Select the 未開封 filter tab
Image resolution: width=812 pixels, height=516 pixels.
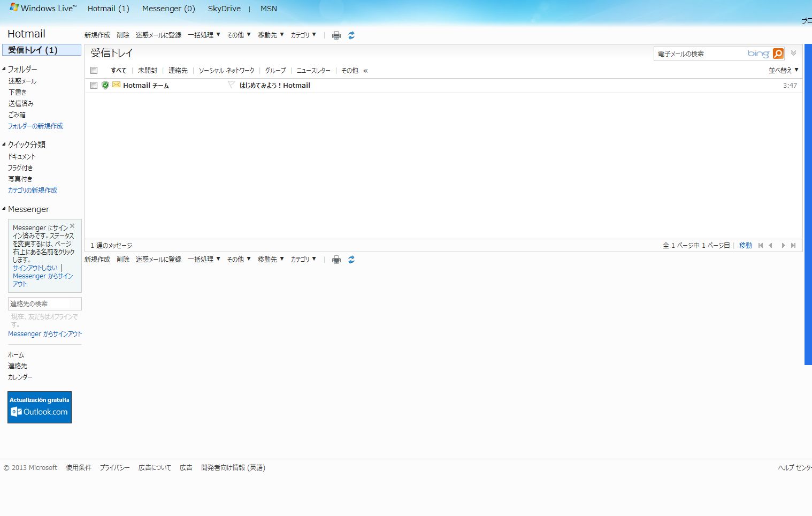tap(148, 70)
